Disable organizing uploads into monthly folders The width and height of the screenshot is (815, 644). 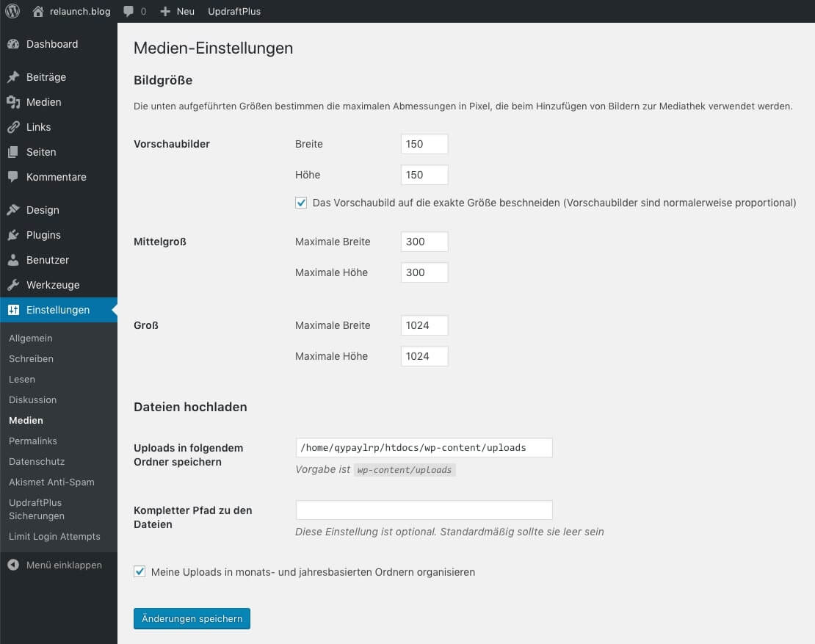click(x=140, y=571)
